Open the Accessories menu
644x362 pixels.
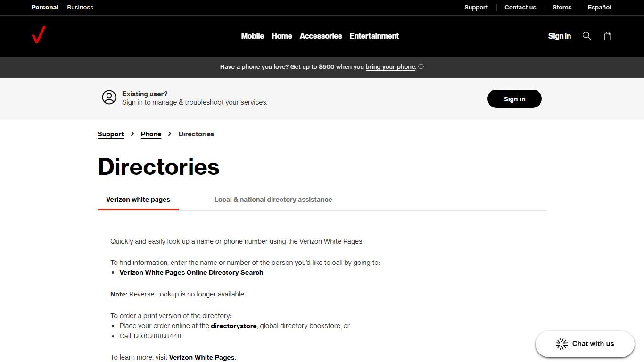coord(321,36)
